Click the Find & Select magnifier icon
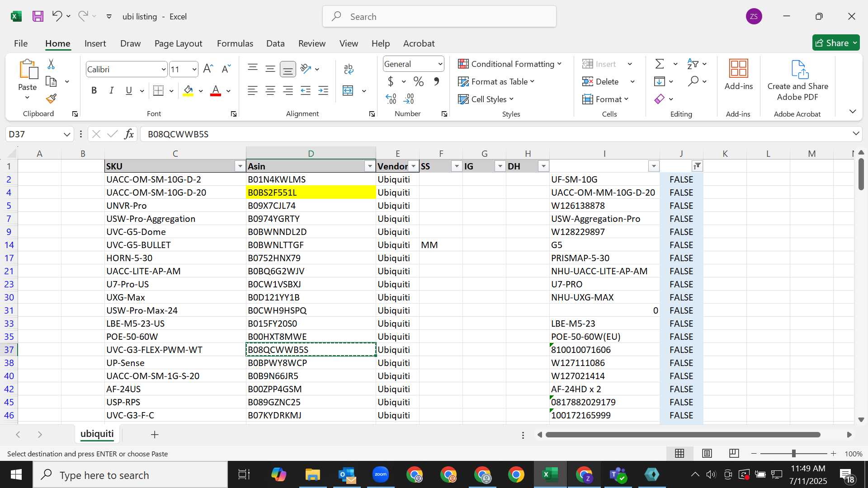This screenshot has width=868, height=488. [x=693, y=81]
